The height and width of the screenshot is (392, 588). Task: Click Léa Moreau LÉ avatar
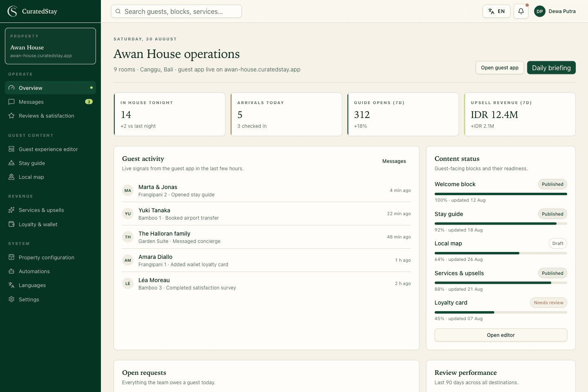pos(128,283)
